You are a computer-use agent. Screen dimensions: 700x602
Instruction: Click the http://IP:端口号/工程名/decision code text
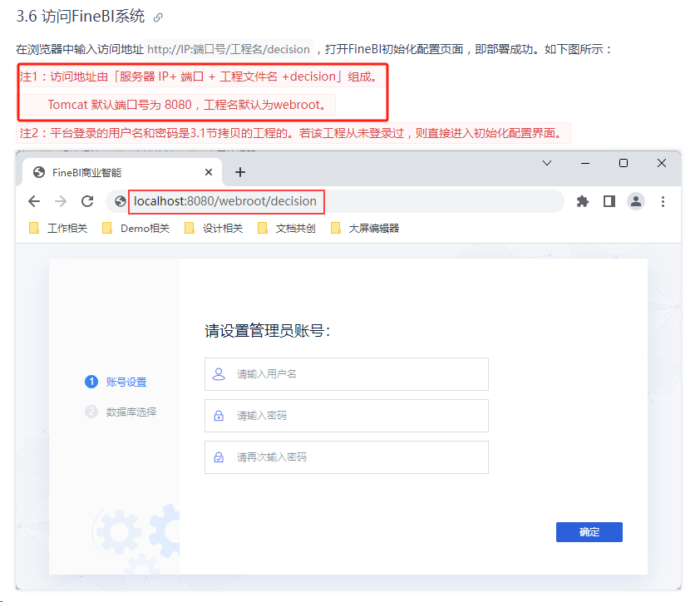229,49
